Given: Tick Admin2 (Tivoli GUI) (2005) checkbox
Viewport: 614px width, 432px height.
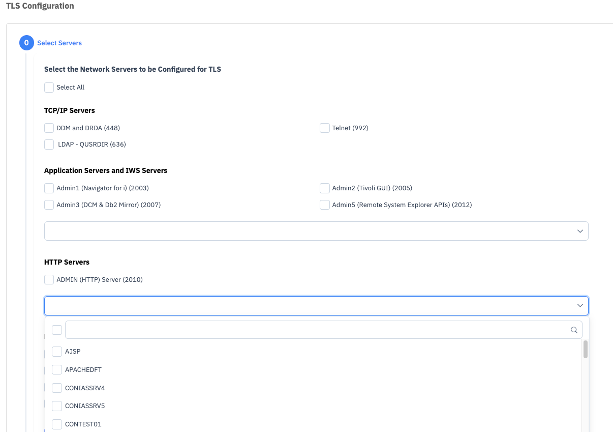Looking at the screenshot, I should (x=325, y=188).
